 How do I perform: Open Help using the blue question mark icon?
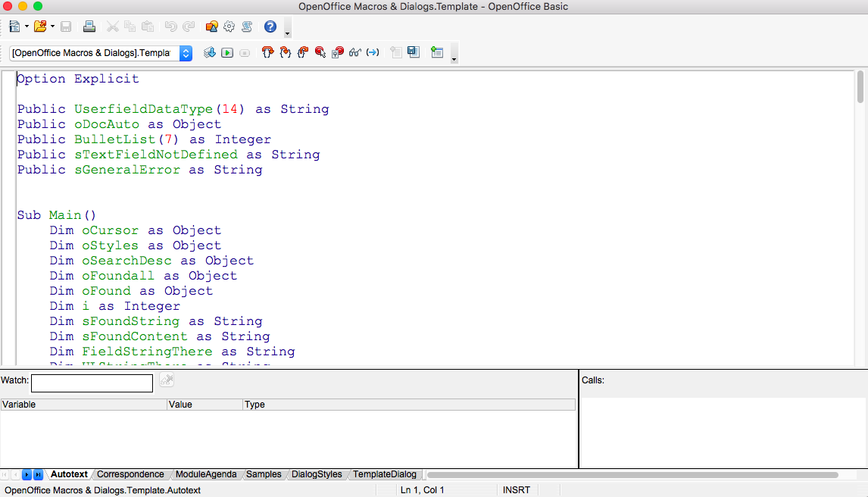(x=270, y=27)
